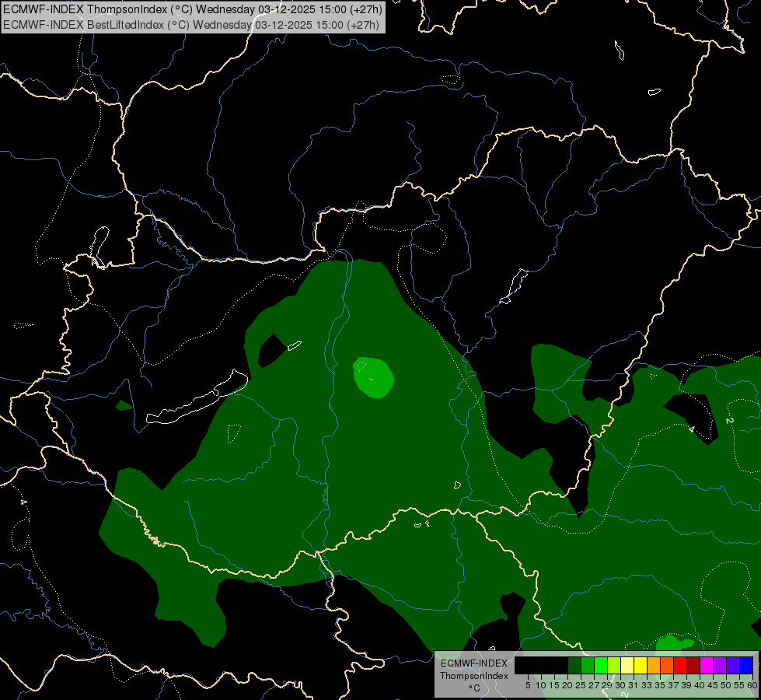Viewport: 761px width, 700px height.
Task: Click the magenta 40-45 legend swatch
Action: tap(707, 665)
